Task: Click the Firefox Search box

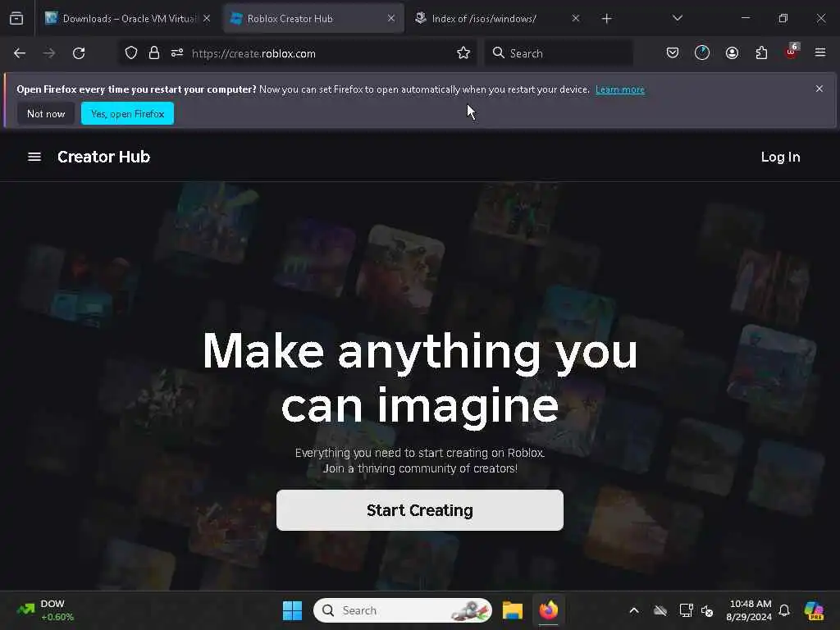Action: (559, 53)
